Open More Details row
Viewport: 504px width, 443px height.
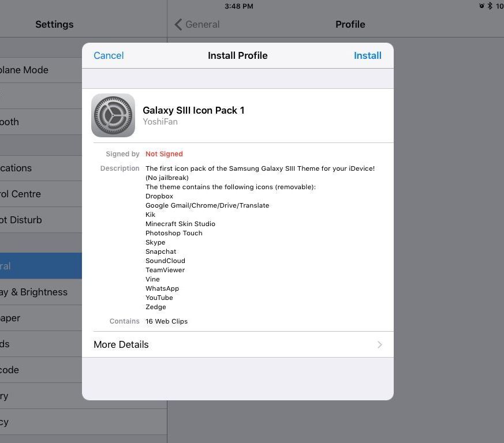pyautogui.click(x=237, y=344)
